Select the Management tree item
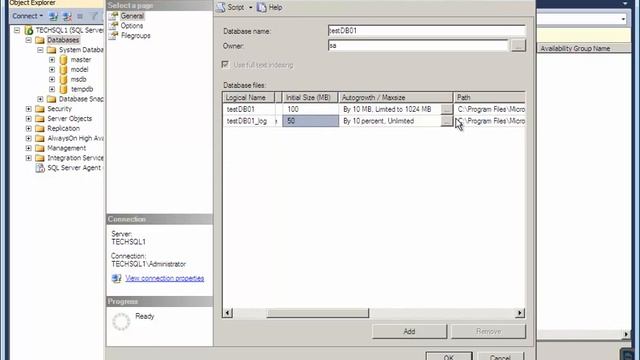Image resolution: width=640 pixels, height=360 pixels. tap(67, 148)
